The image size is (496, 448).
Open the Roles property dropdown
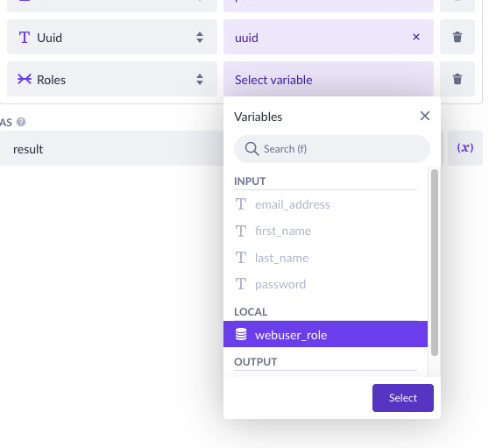pos(112,79)
